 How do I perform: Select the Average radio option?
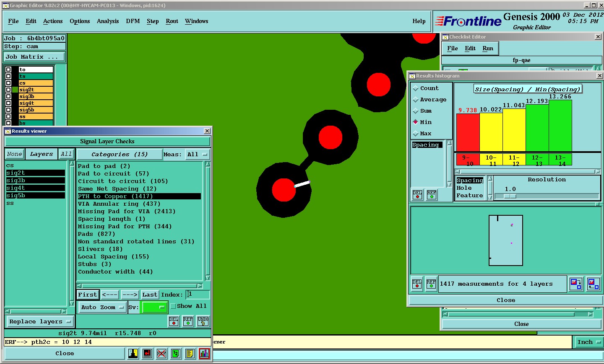tap(416, 100)
